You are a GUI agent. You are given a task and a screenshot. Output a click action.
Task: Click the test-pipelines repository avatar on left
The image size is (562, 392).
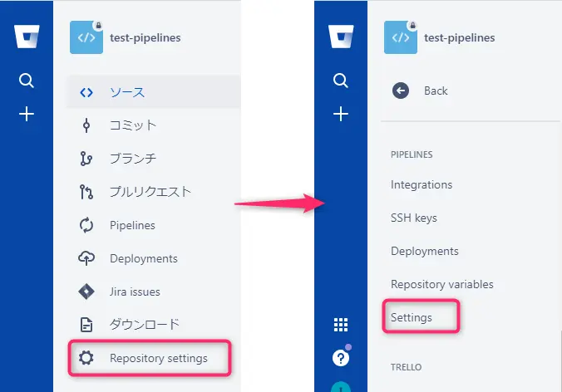[86, 37]
